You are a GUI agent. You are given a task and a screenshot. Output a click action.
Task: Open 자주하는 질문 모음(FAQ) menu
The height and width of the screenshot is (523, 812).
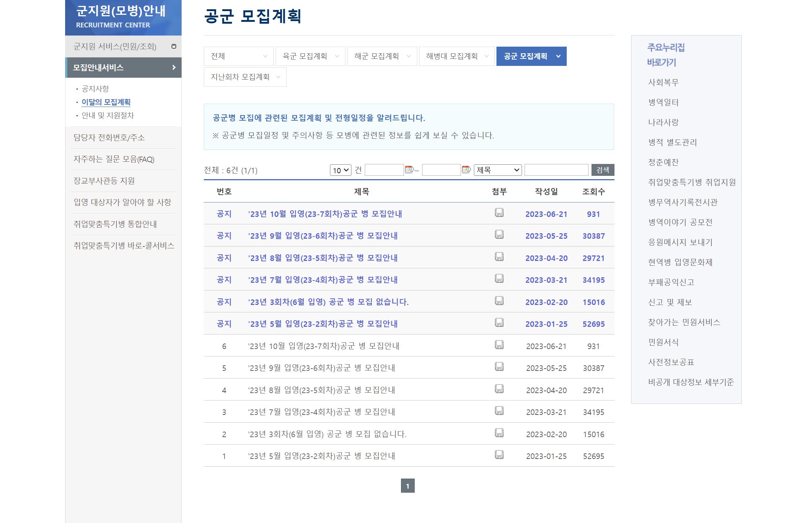[114, 159]
